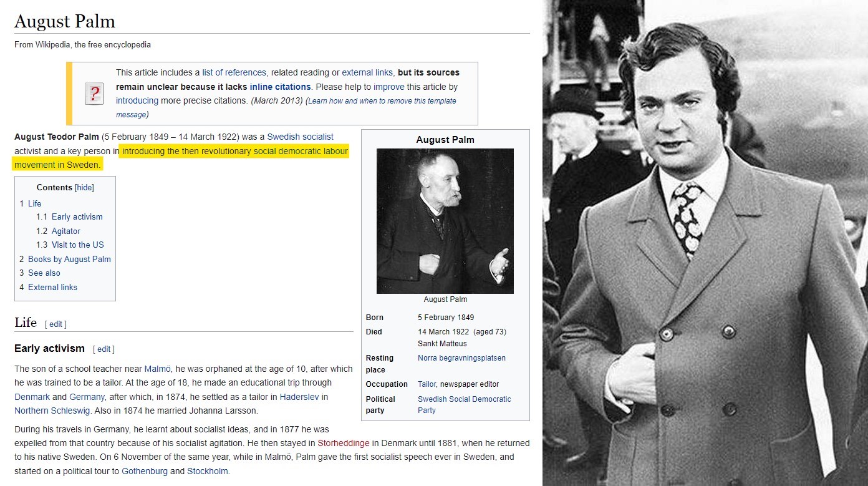Viewport: 868px width, 486px height.
Task: Open 'Swedish Social Democratic Party' infobox link
Action: pyautogui.click(x=465, y=405)
